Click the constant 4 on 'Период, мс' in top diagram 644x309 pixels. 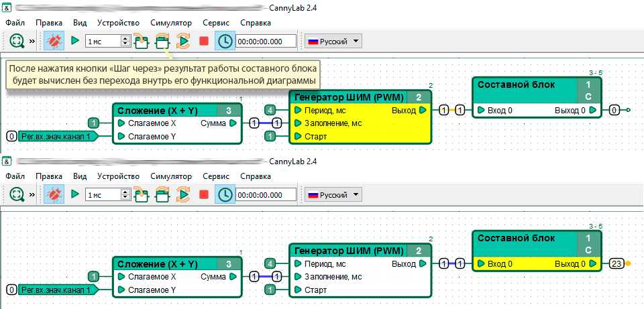(x=270, y=110)
